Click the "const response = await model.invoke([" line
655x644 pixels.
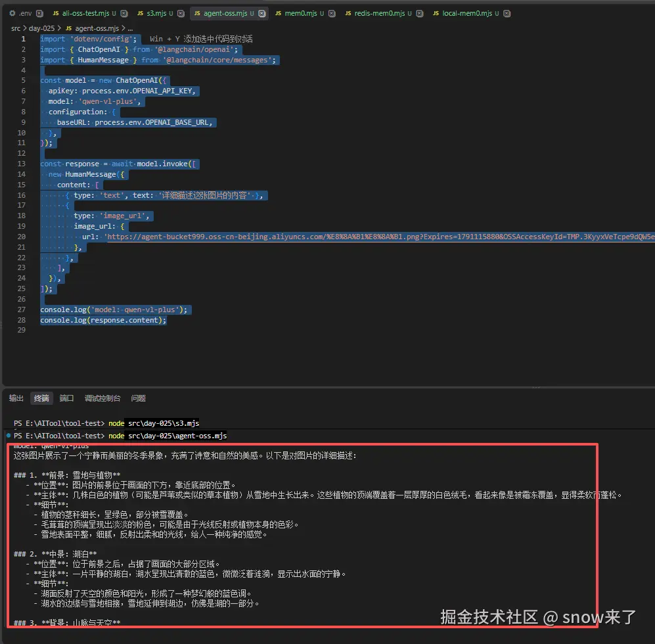(118, 164)
